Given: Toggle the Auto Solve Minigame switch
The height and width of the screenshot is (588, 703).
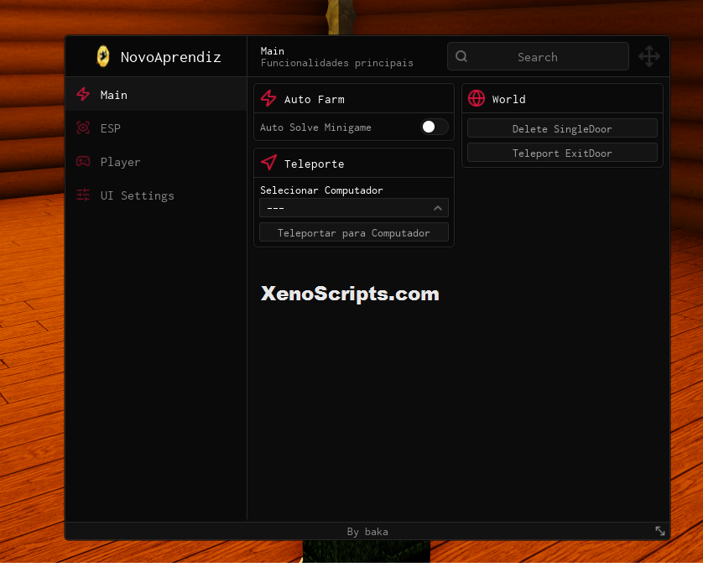Looking at the screenshot, I should (434, 127).
